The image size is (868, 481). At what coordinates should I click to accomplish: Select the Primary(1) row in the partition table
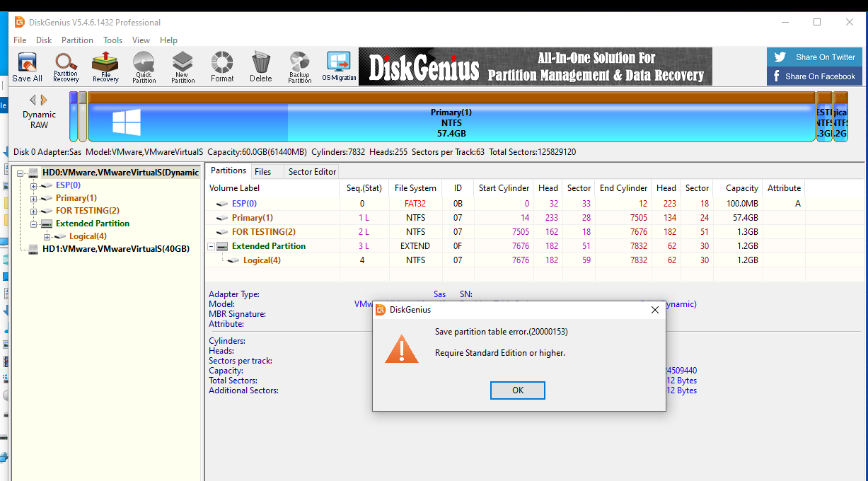tap(506, 218)
